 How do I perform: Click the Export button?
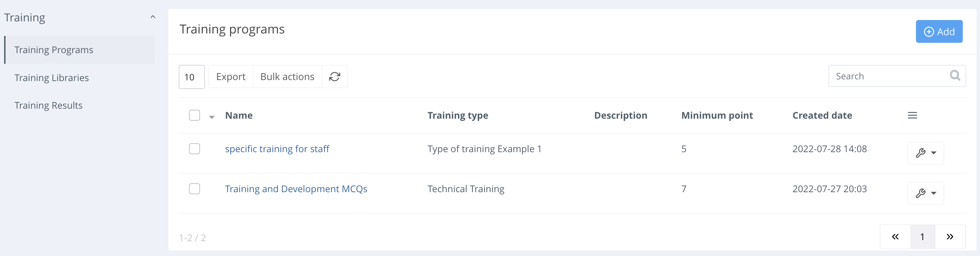tap(231, 77)
